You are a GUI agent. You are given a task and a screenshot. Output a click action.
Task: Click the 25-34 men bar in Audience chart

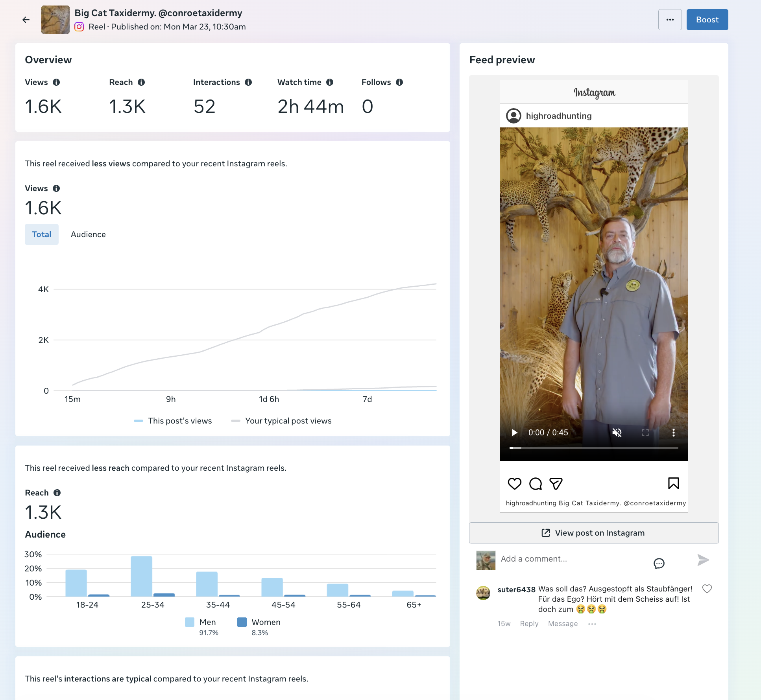[141, 576]
